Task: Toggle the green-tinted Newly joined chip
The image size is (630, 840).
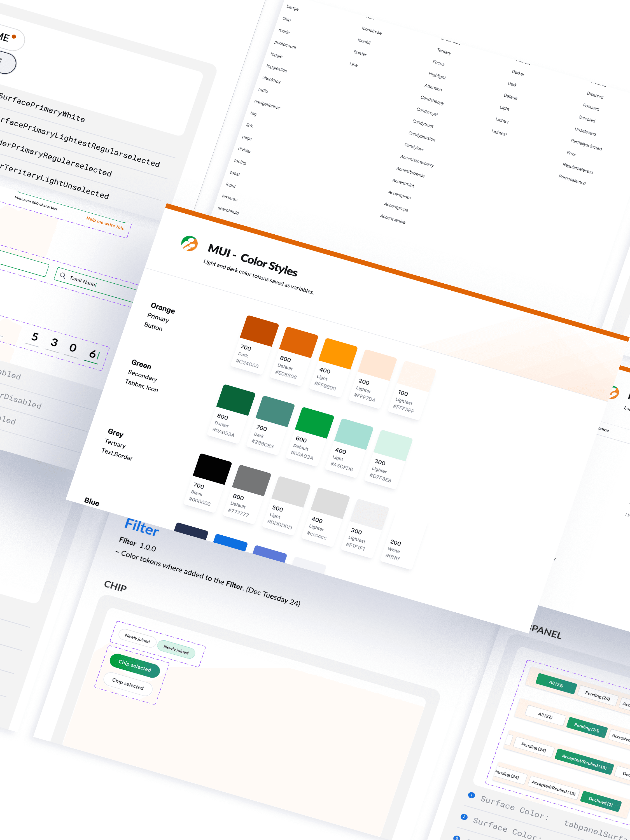Action: coord(176,649)
